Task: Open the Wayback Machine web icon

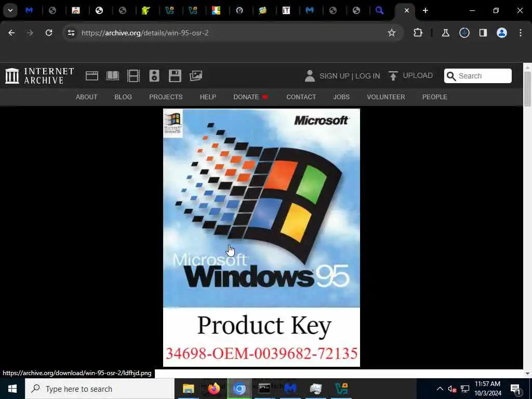Action: [x=91, y=76]
